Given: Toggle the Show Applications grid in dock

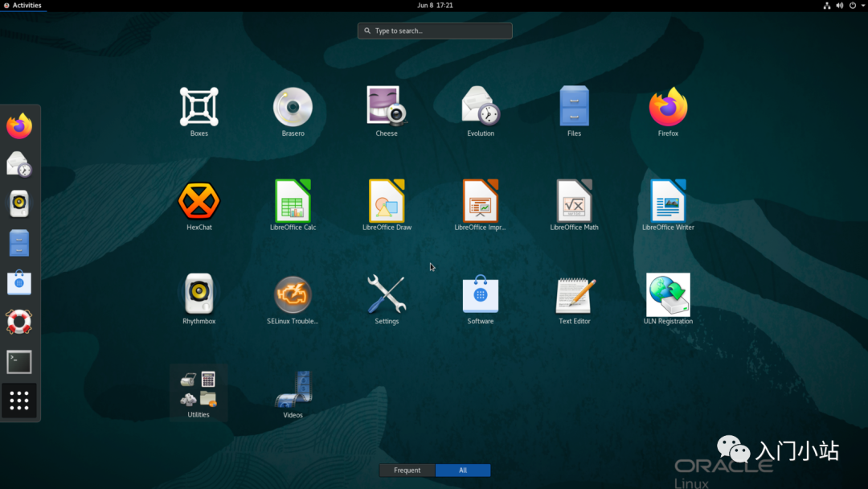Looking at the screenshot, I should 19,401.
